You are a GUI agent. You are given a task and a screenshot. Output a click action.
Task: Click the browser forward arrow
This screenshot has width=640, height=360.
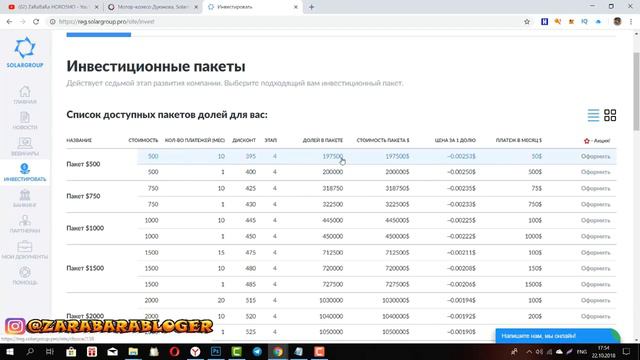[x=22, y=22]
